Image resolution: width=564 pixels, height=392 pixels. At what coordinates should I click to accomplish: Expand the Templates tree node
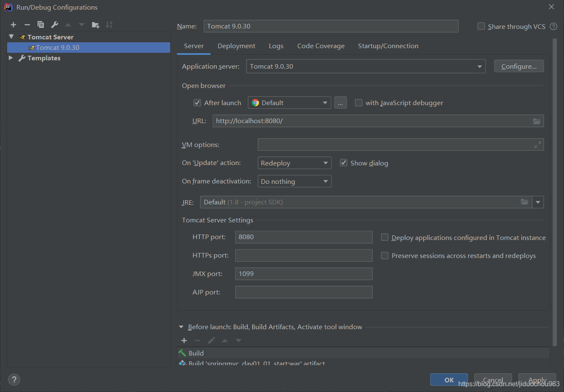point(11,58)
